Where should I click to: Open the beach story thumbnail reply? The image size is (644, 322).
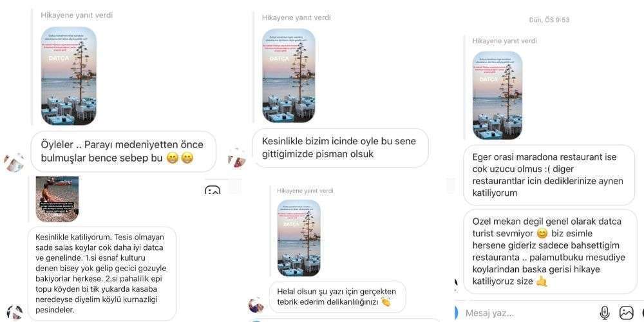tap(57, 199)
